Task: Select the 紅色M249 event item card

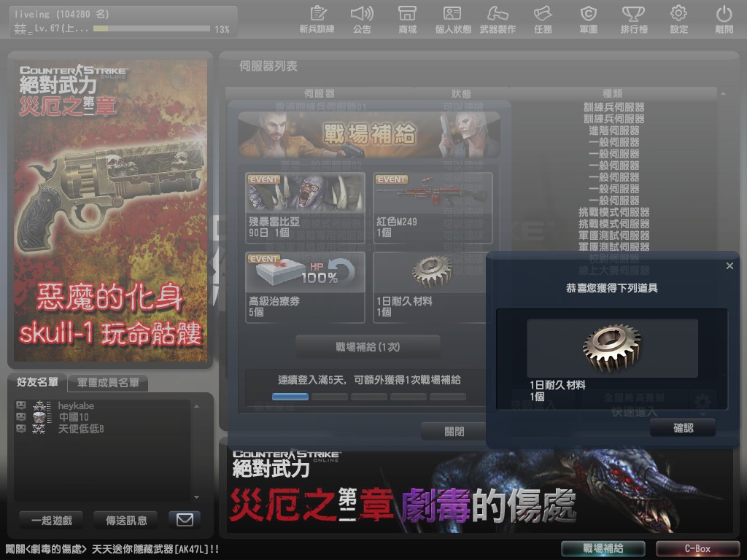Action: point(433,207)
